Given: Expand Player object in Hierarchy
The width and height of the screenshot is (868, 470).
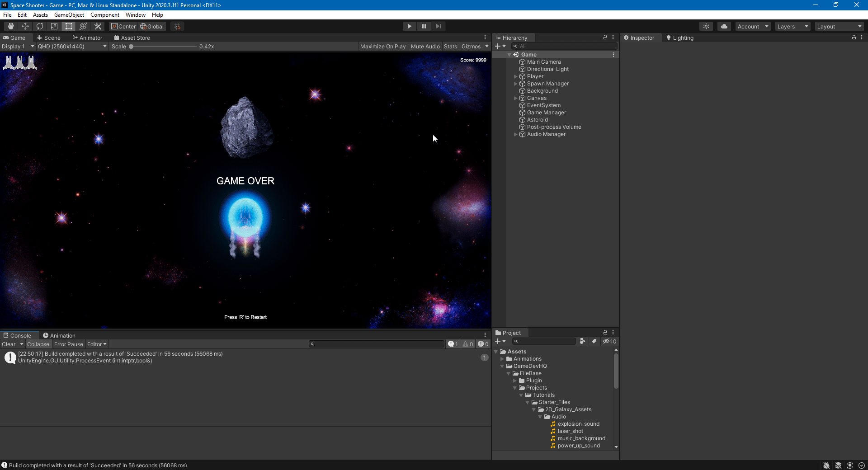Looking at the screenshot, I should click(x=515, y=76).
